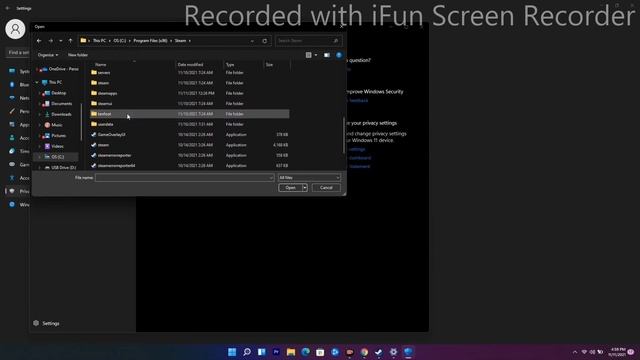The image size is (640, 360).
Task: Select OS (C:) breadcrumb segment
Action: (x=120, y=41)
